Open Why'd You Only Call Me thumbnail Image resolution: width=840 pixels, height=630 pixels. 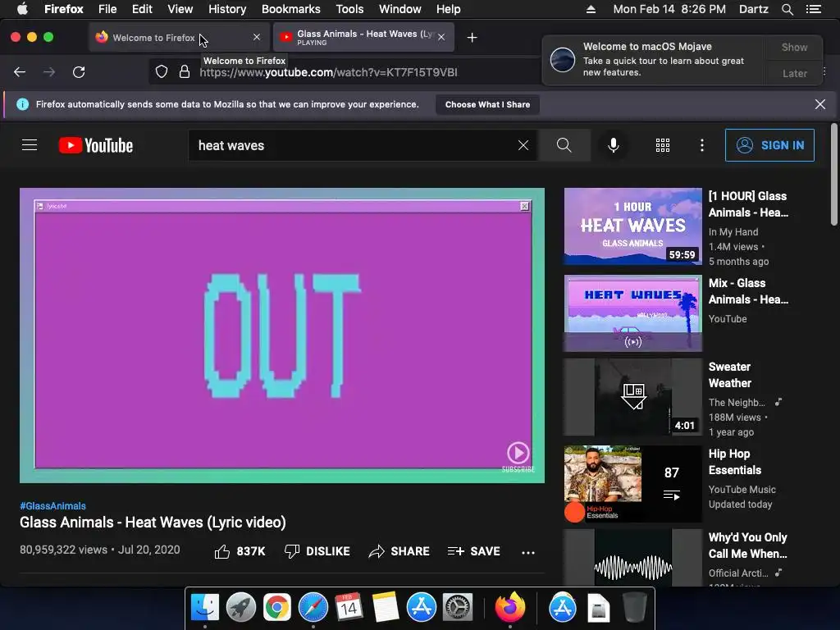coord(632,558)
